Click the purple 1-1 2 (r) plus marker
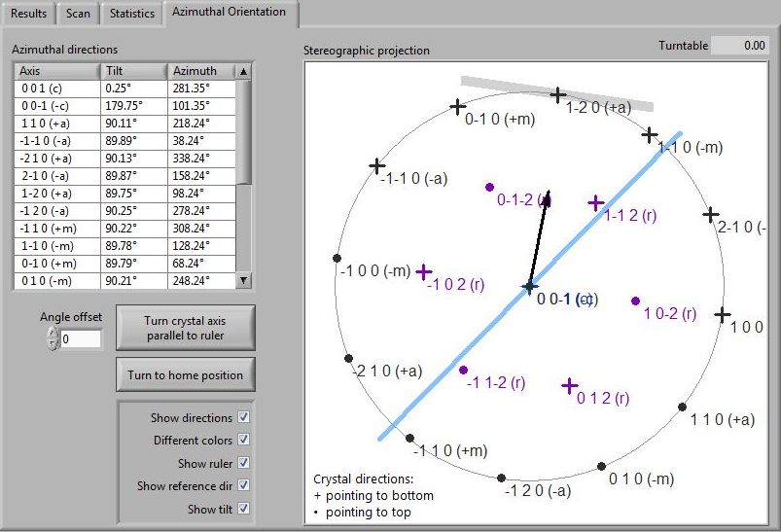 596,202
